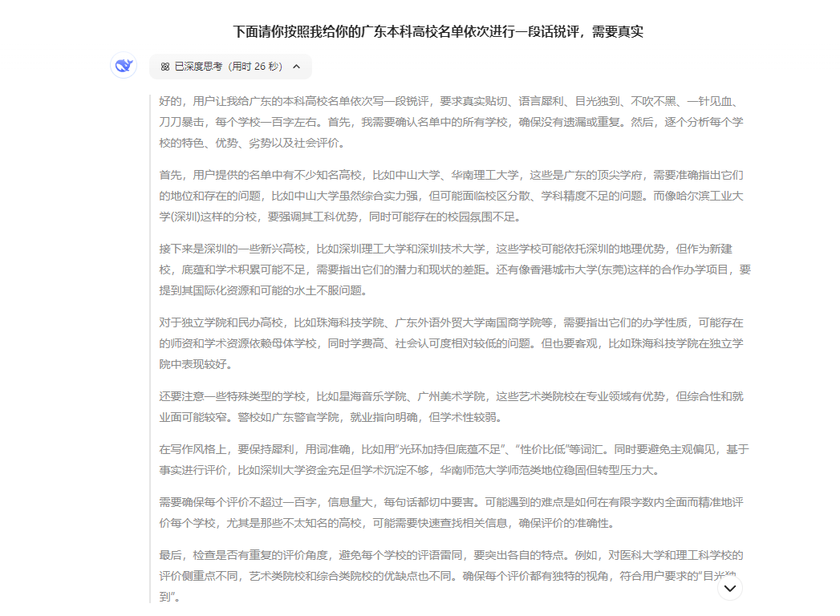
Task: Click paragraph starting '最后，检查是否有重复的评价角度'
Action: 451,576
